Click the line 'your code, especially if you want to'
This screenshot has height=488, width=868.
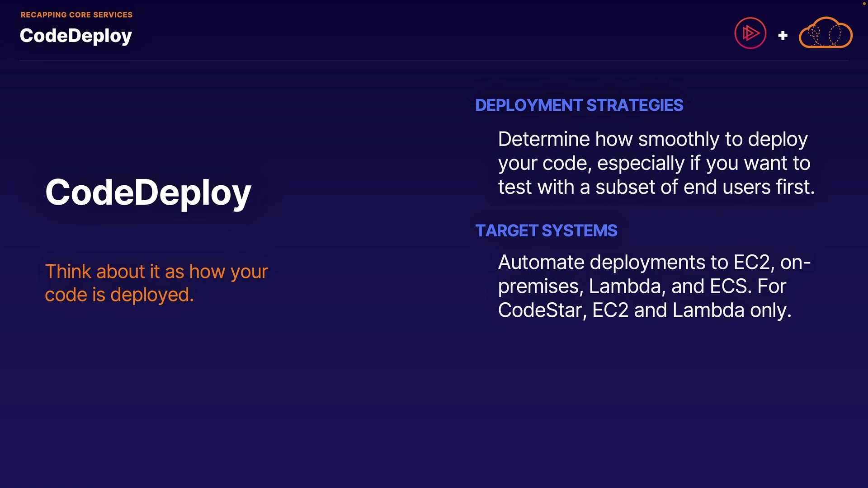tap(654, 163)
